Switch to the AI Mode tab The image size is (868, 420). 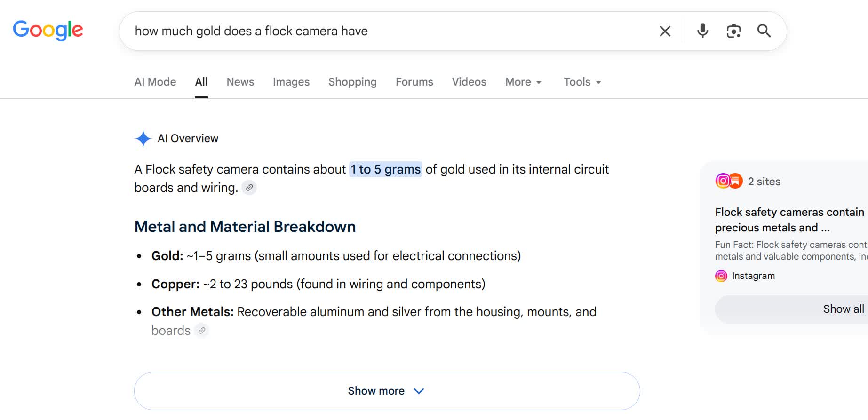[155, 82]
